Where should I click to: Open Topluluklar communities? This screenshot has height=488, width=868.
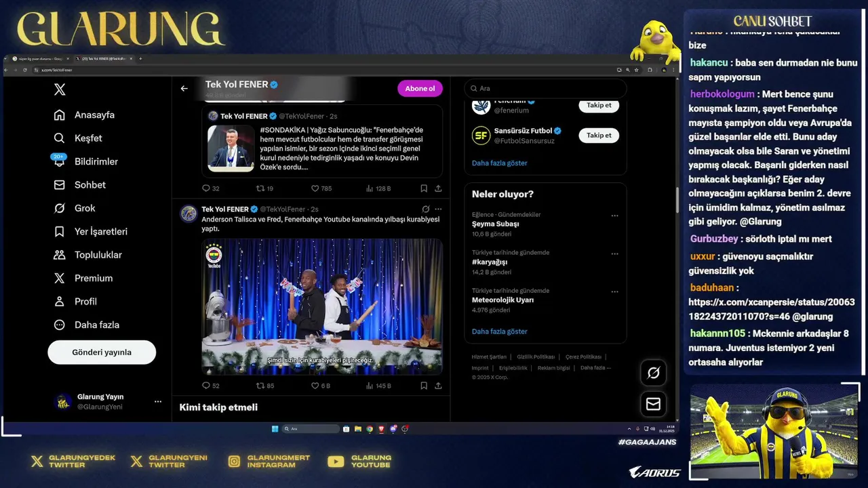pyautogui.click(x=87, y=255)
